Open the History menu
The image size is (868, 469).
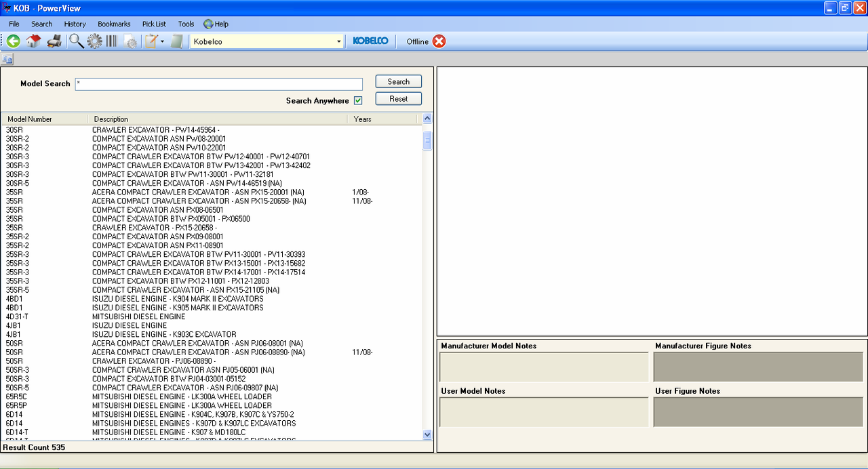tap(75, 24)
